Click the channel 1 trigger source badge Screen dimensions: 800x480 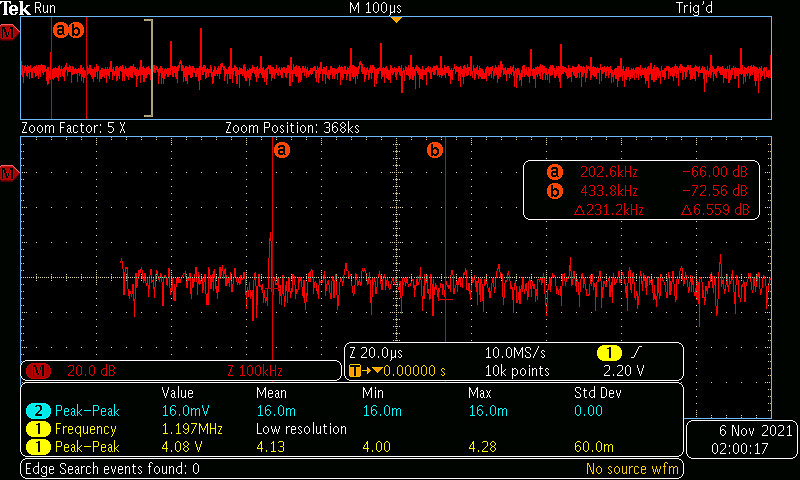coord(609,352)
